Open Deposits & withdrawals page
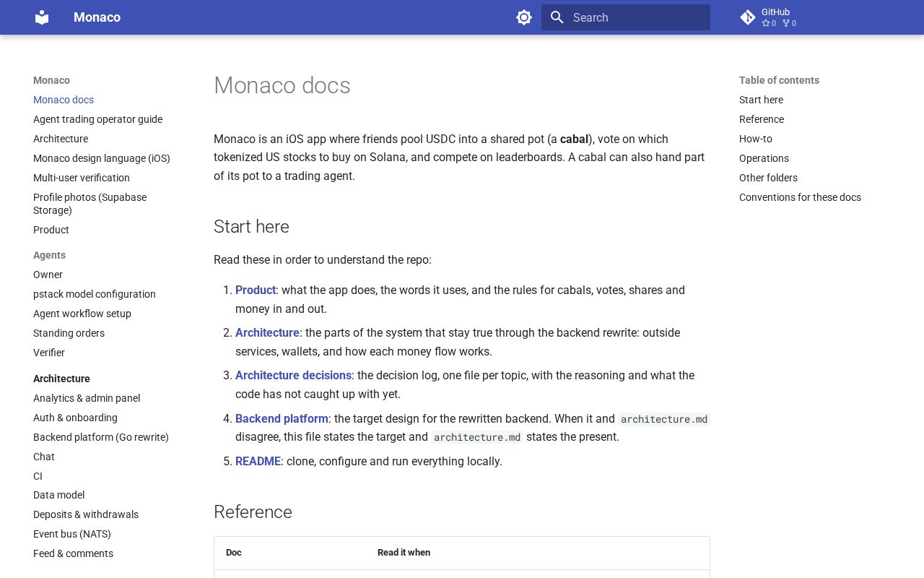This screenshot has height=578, width=924. coord(86,514)
